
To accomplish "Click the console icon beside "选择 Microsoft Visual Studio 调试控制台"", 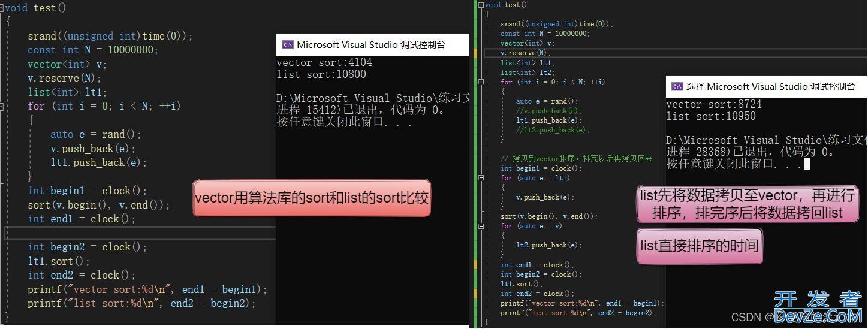I will pyautogui.click(x=677, y=86).
